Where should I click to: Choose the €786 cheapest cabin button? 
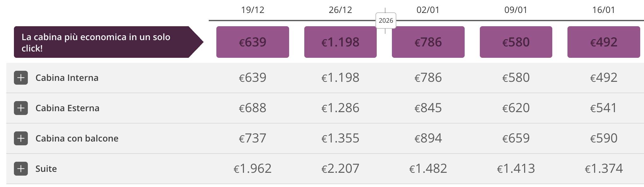(x=428, y=42)
